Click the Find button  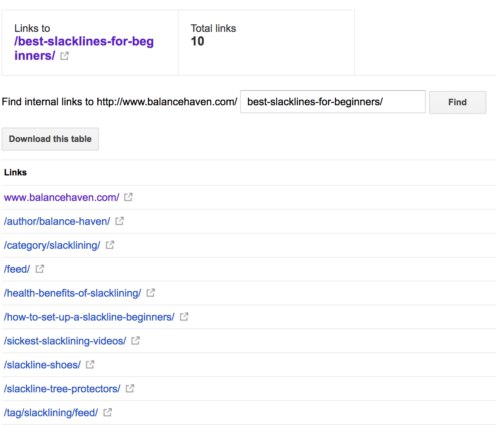[x=457, y=102]
